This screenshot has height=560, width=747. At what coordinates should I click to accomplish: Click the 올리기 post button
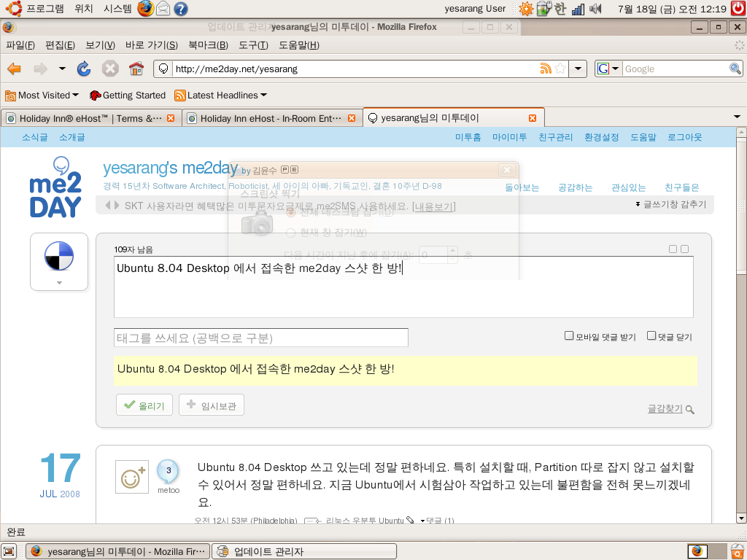(x=144, y=405)
